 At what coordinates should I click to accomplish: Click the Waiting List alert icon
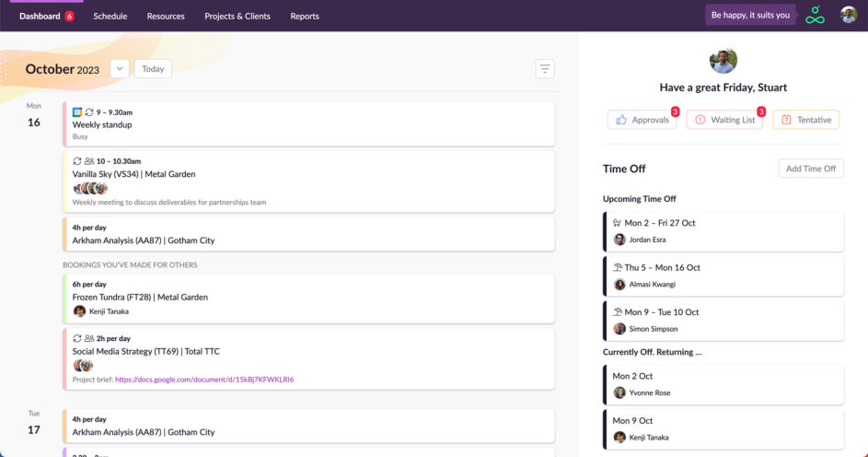[x=700, y=120]
